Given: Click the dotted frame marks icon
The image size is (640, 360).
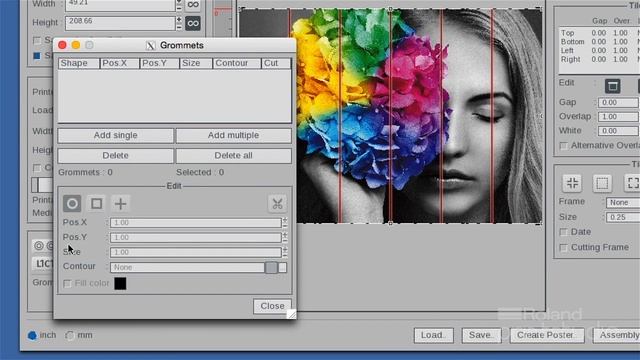Looking at the screenshot, I should (x=602, y=183).
